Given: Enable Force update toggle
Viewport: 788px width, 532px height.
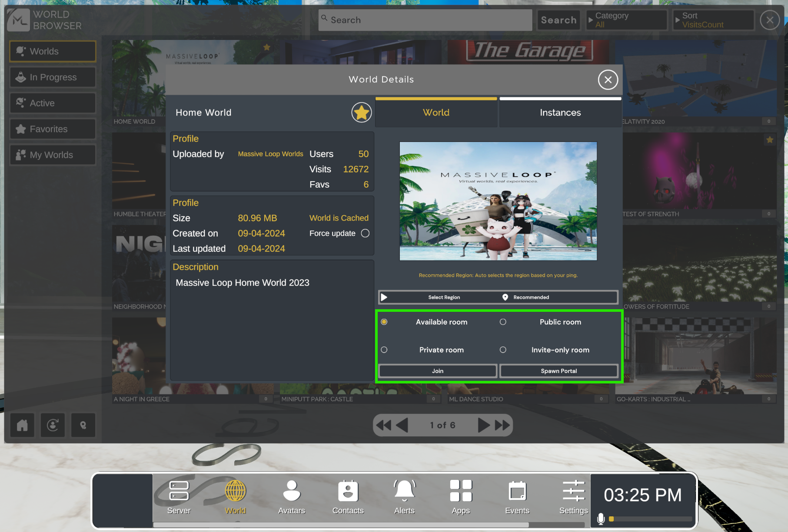Looking at the screenshot, I should click(365, 233).
